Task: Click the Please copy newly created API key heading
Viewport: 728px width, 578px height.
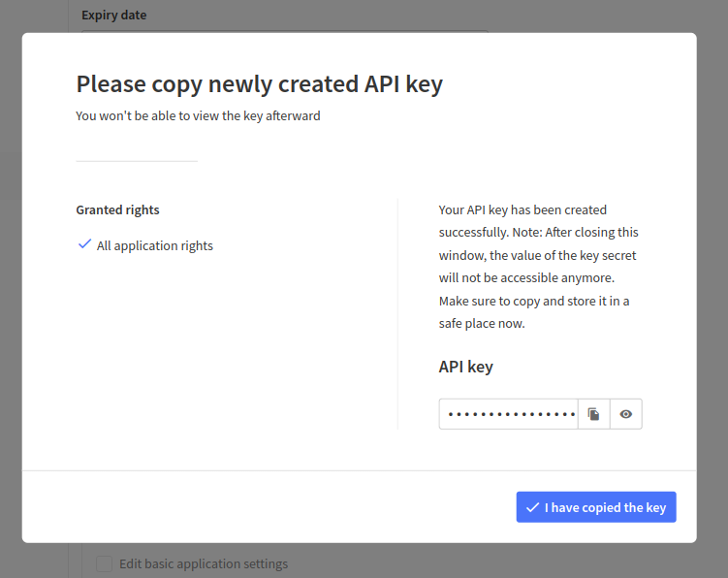Action: click(259, 84)
